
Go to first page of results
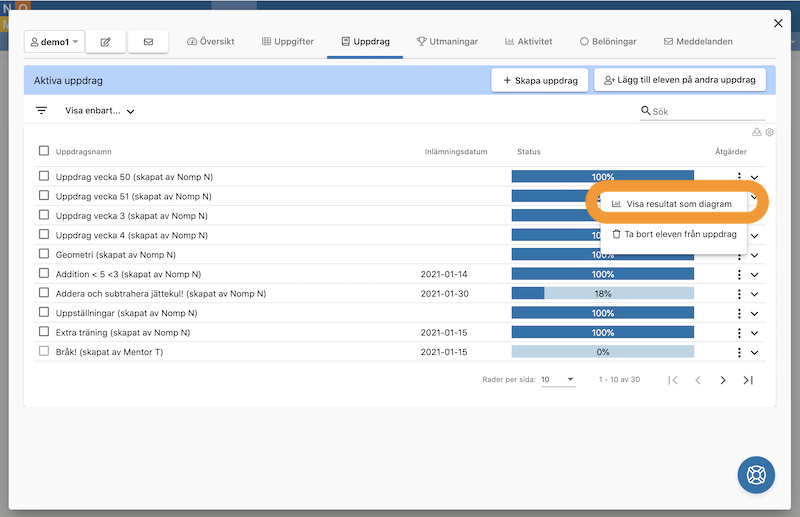coord(673,380)
